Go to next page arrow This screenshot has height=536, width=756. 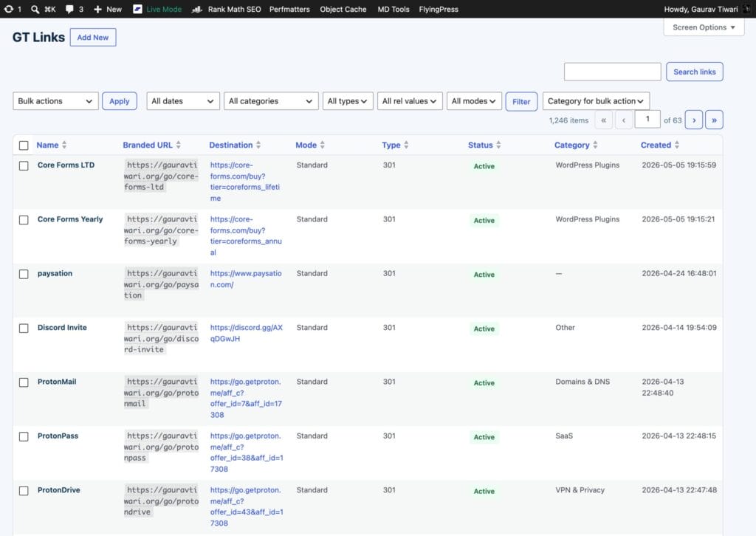[694, 120]
